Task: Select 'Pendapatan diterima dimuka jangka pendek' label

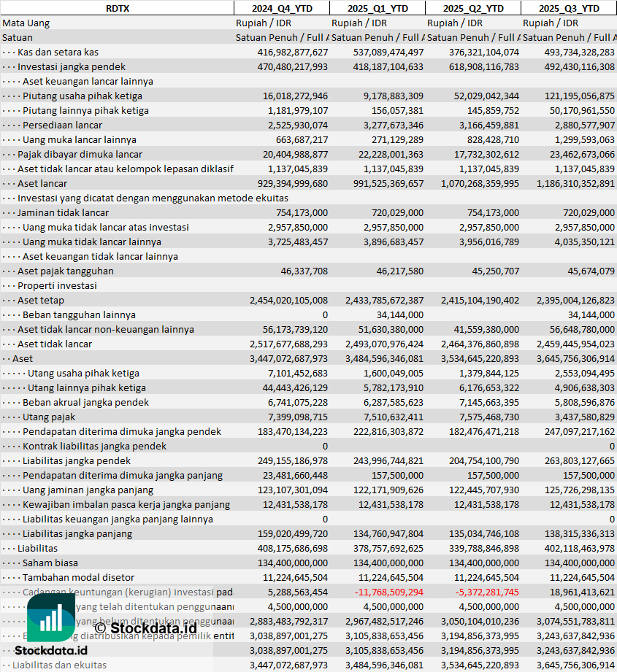Action: pyautogui.click(x=122, y=431)
